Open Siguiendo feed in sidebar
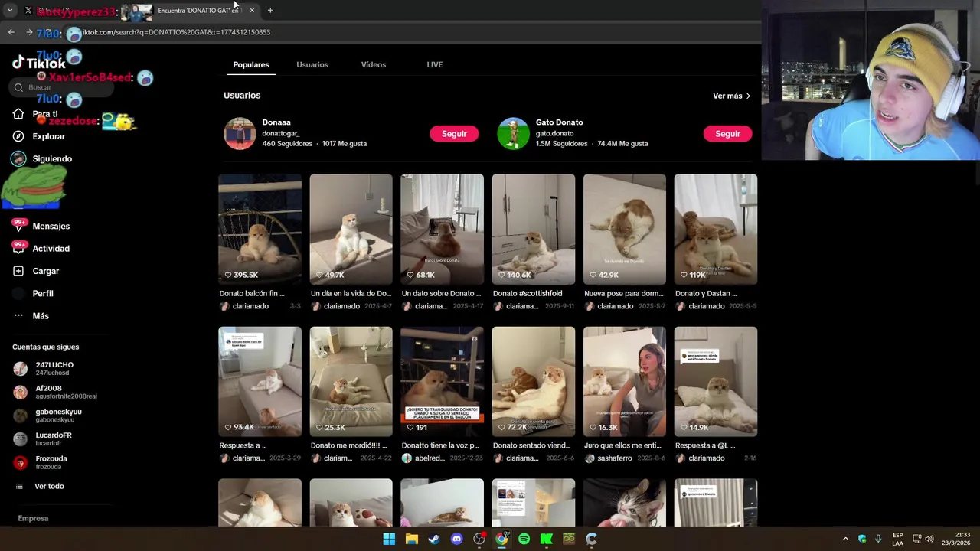 (x=52, y=159)
